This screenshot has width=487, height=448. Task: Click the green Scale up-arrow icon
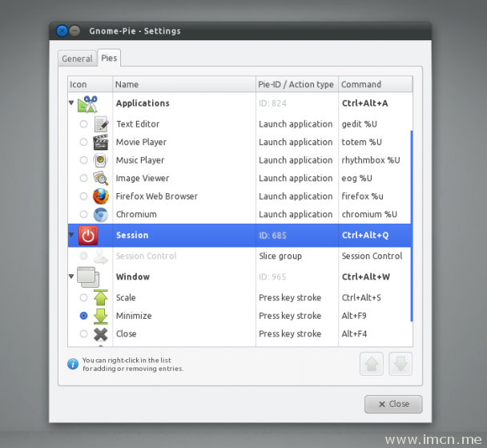[101, 298]
